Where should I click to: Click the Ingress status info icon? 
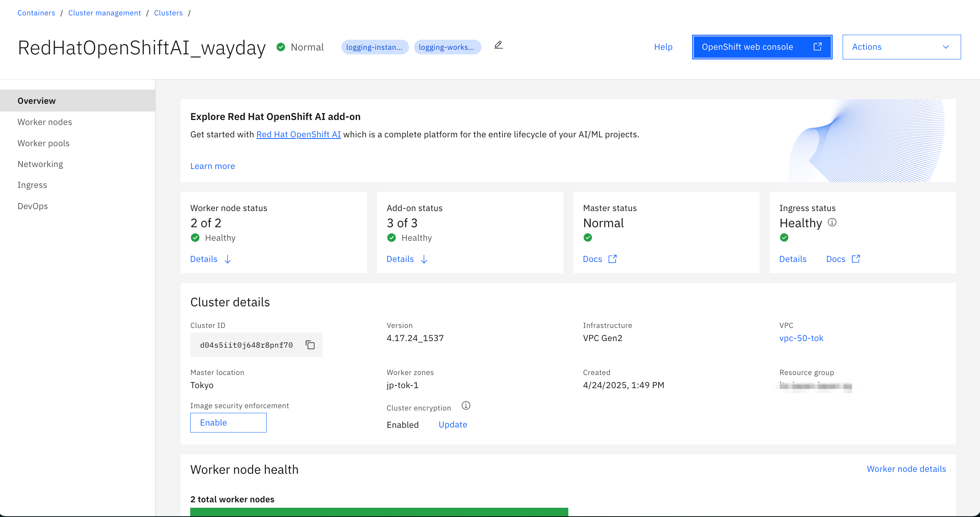tap(832, 222)
